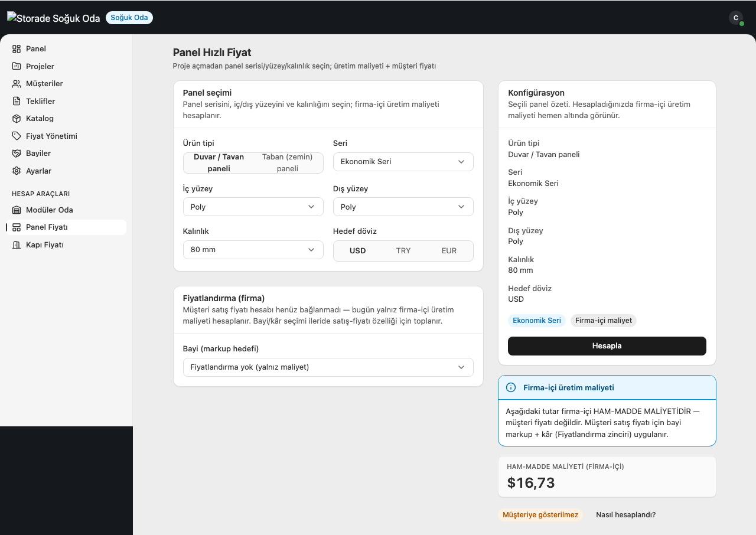
Task: Click the info icon beside Firma-içi üretim maliyeti
Action: (x=511, y=387)
